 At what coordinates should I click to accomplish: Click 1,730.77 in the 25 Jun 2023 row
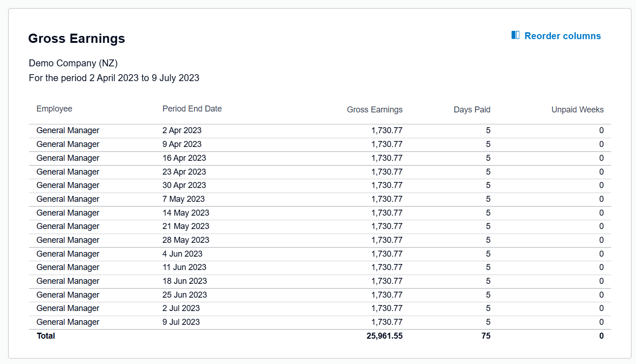387,295
